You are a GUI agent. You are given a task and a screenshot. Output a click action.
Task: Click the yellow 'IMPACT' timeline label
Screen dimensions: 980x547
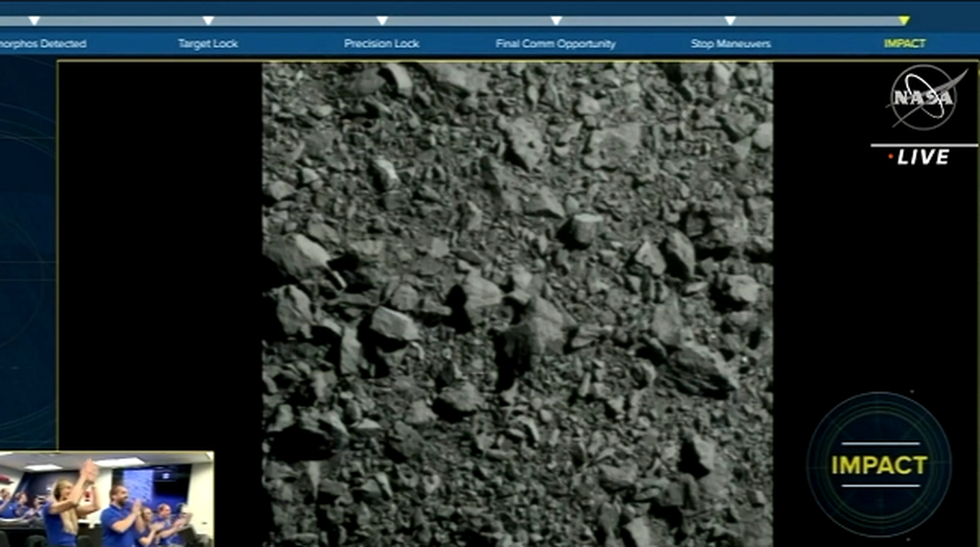(904, 44)
